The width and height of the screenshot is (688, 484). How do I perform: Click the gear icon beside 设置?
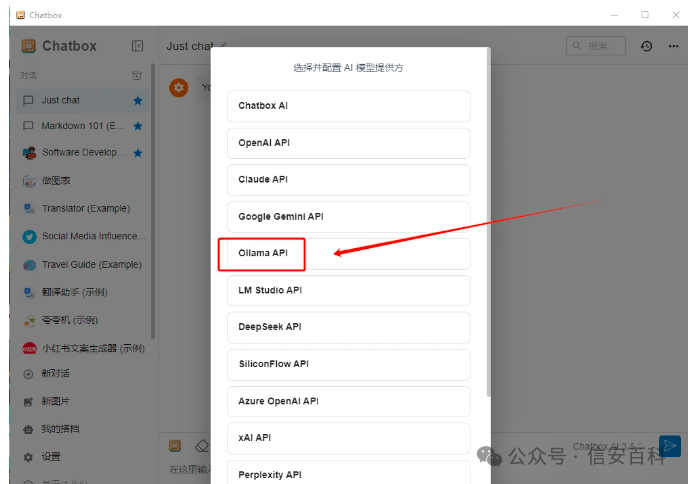tap(28, 457)
